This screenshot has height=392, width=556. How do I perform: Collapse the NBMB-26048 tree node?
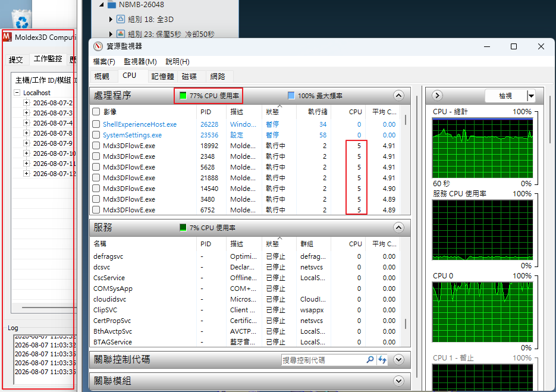pyautogui.click(x=102, y=5)
